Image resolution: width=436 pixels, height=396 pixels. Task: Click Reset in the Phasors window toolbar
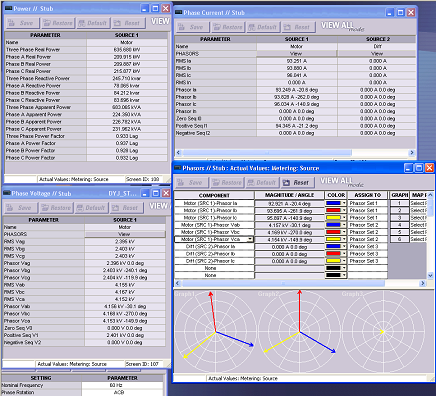[x=296, y=183]
